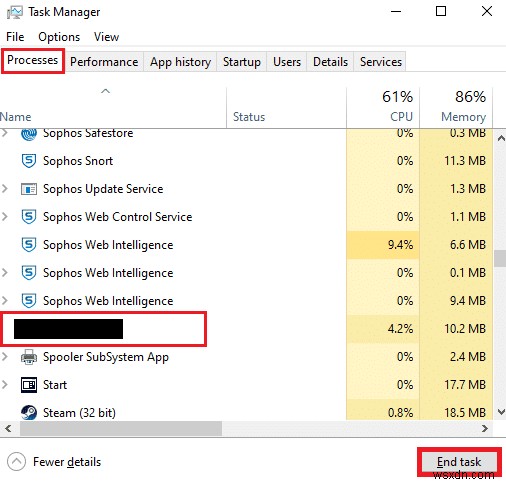Image resolution: width=506 pixels, height=485 pixels.
Task: Select the Steam (32 bit) process name
Action: (x=79, y=413)
